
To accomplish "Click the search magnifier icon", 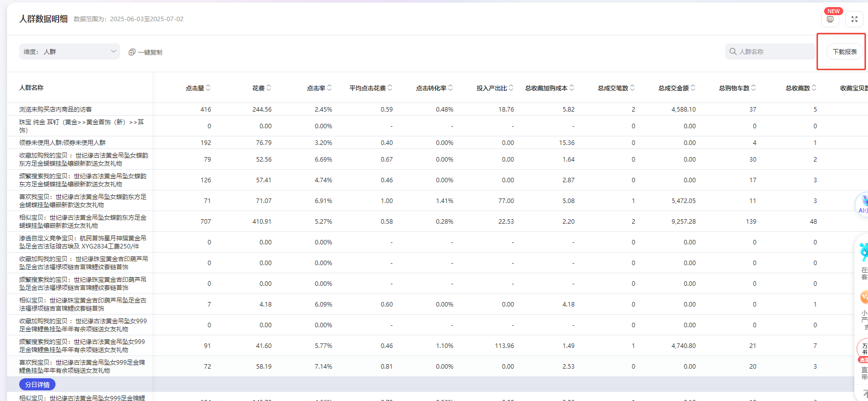I will click(733, 52).
